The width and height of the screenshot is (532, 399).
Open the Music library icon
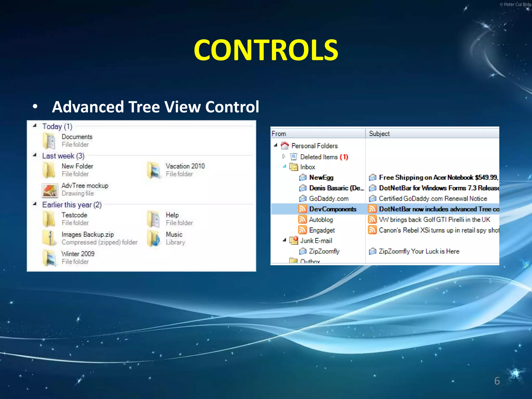(x=153, y=238)
